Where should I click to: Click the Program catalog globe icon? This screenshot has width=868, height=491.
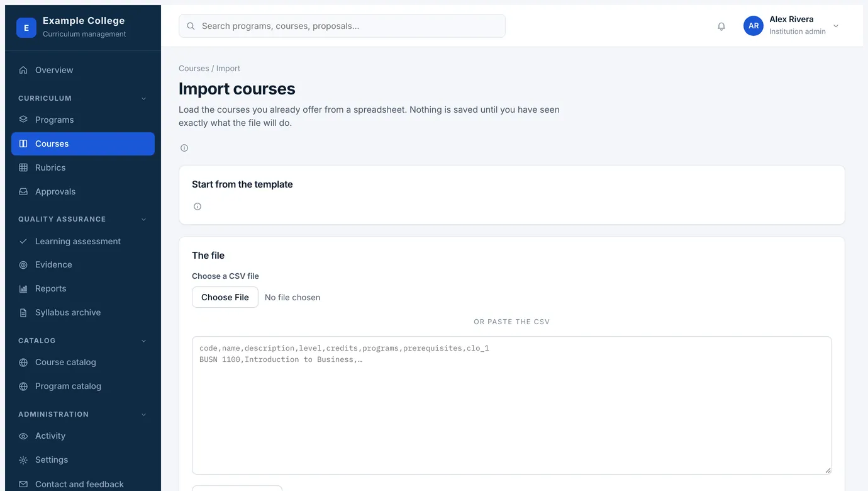[x=23, y=387]
